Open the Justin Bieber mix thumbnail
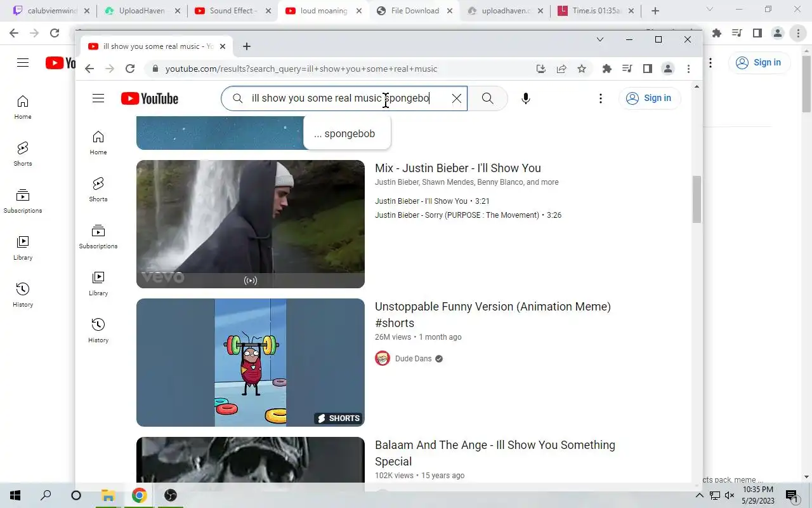The height and width of the screenshot is (508, 812). click(251, 224)
